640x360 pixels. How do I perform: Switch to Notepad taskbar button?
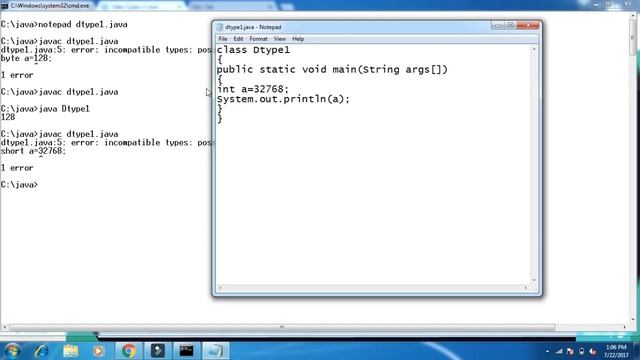215,351
